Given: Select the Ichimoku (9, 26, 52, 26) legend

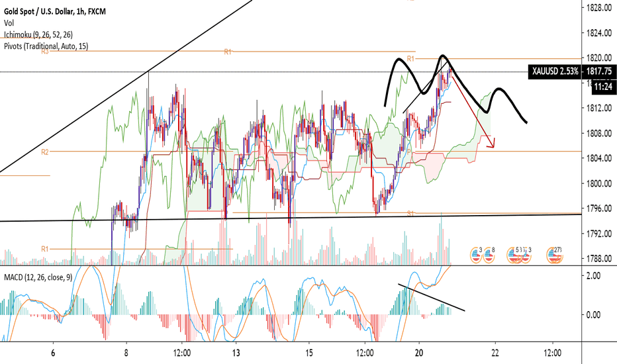Looking at the screenshot, I should (x=38, y=34).
